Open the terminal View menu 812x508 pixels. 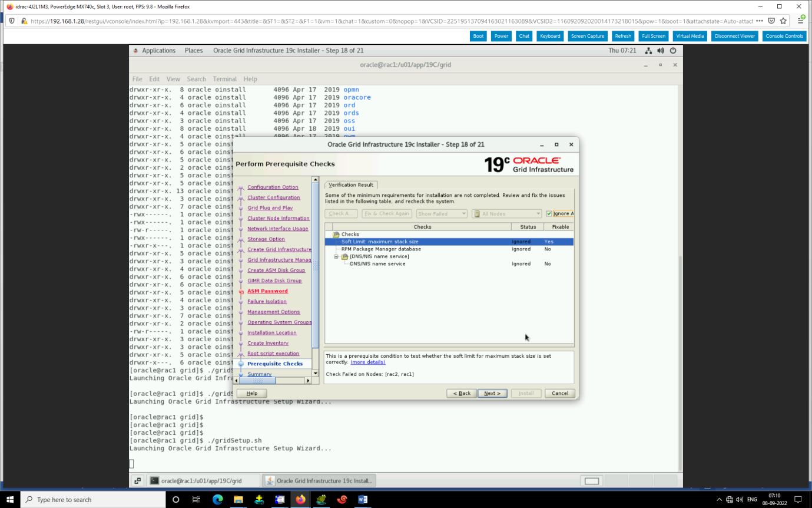(173, 79)
